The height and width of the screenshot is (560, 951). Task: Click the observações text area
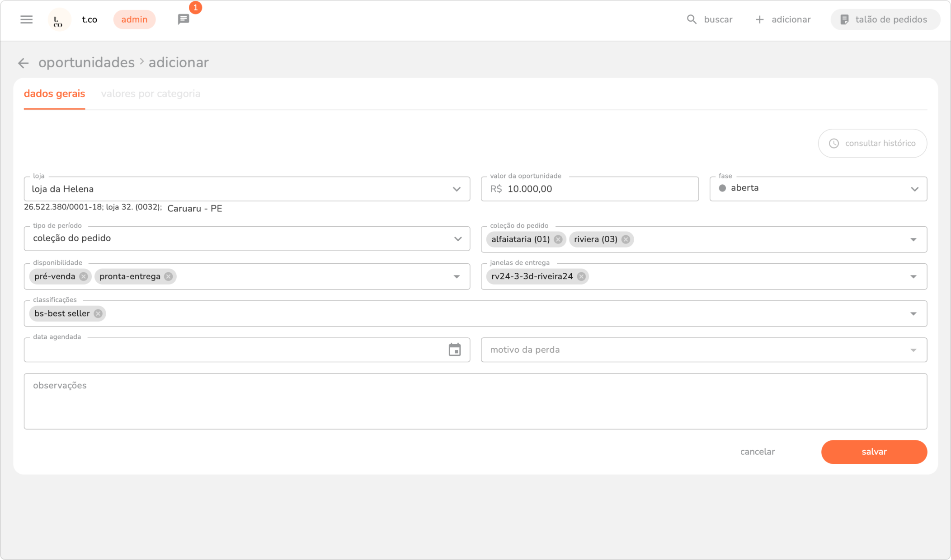pyautogui.click(x=475, y=401)
